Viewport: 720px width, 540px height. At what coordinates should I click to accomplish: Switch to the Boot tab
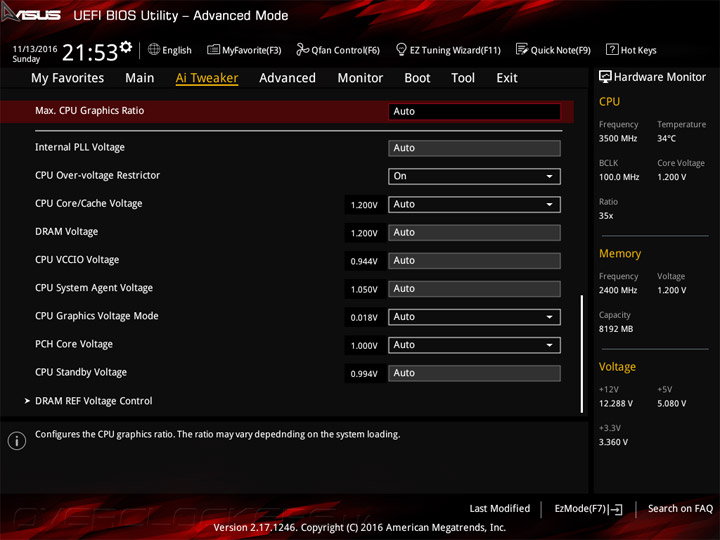417,78
